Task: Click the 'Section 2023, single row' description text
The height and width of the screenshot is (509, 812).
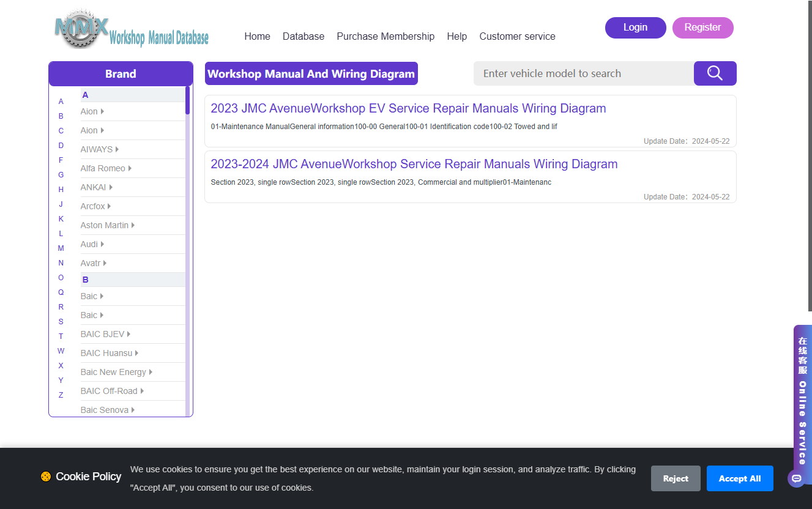Action: pos(381,182)
